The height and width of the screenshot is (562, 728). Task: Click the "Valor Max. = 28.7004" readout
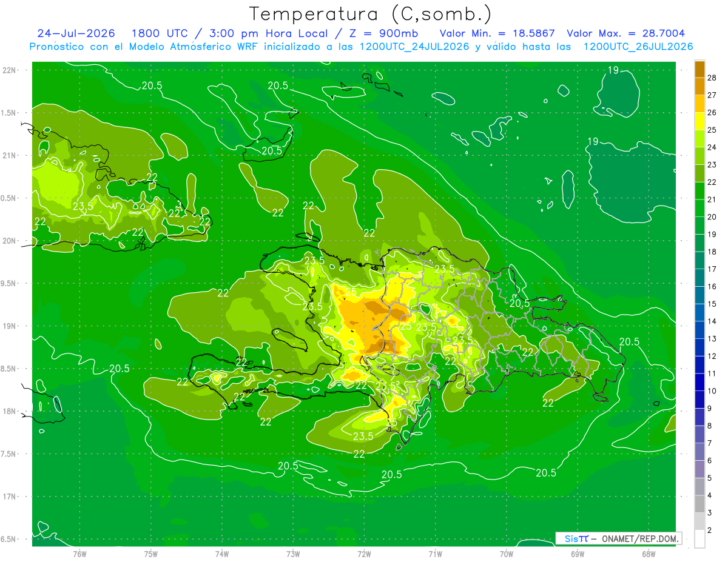pyautogui.click(x=625, y=33)
